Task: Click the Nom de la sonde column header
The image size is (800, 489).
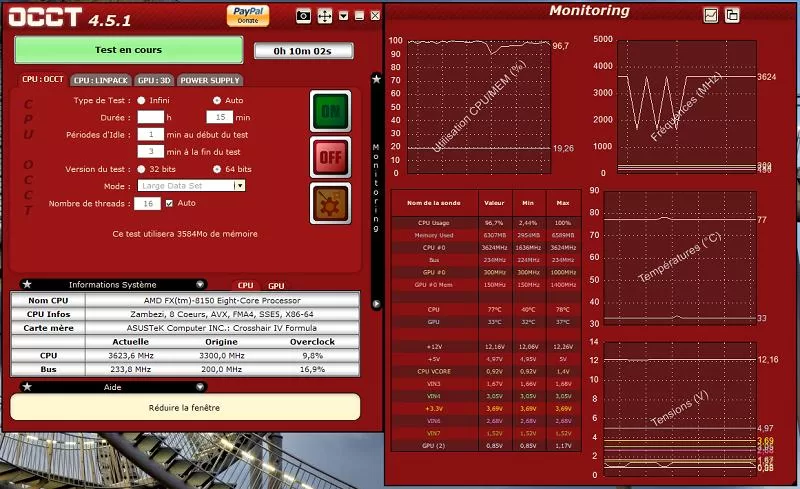Action: 434,203
